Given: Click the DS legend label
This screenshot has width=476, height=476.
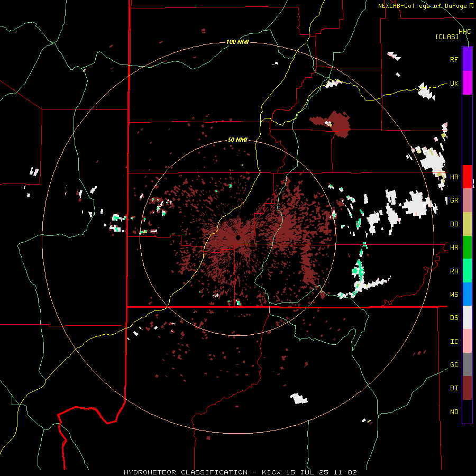Looking at the screenshot, I should 454,318.
